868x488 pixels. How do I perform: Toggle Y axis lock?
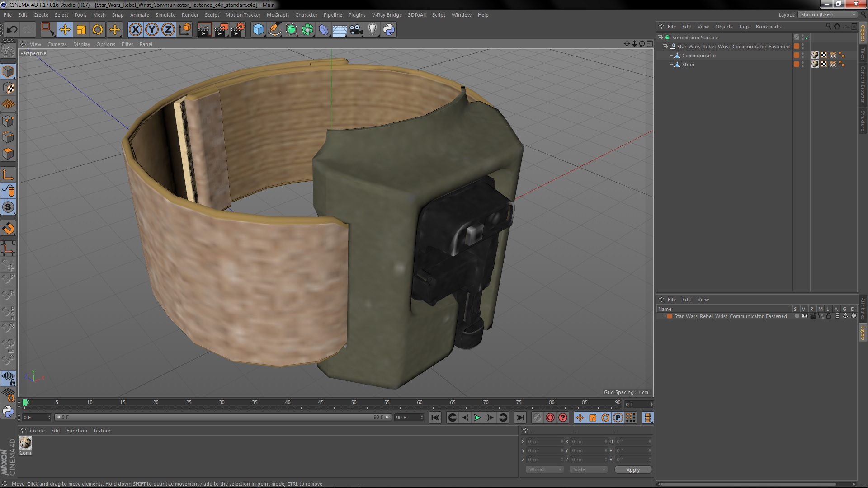pos(152,30)
